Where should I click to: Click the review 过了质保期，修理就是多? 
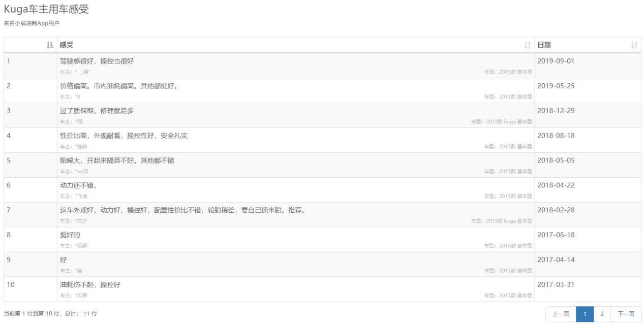click(97, 111)
